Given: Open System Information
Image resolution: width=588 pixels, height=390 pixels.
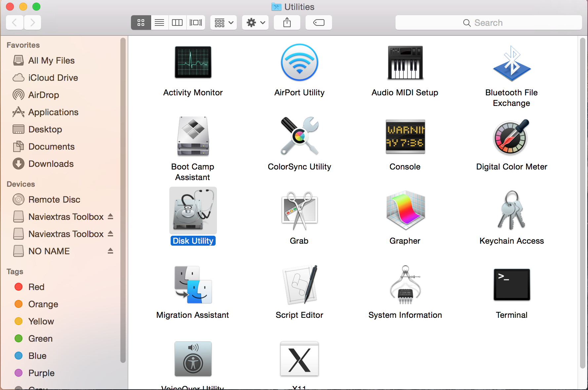Looking at the screenshot, I should point(405,285).
